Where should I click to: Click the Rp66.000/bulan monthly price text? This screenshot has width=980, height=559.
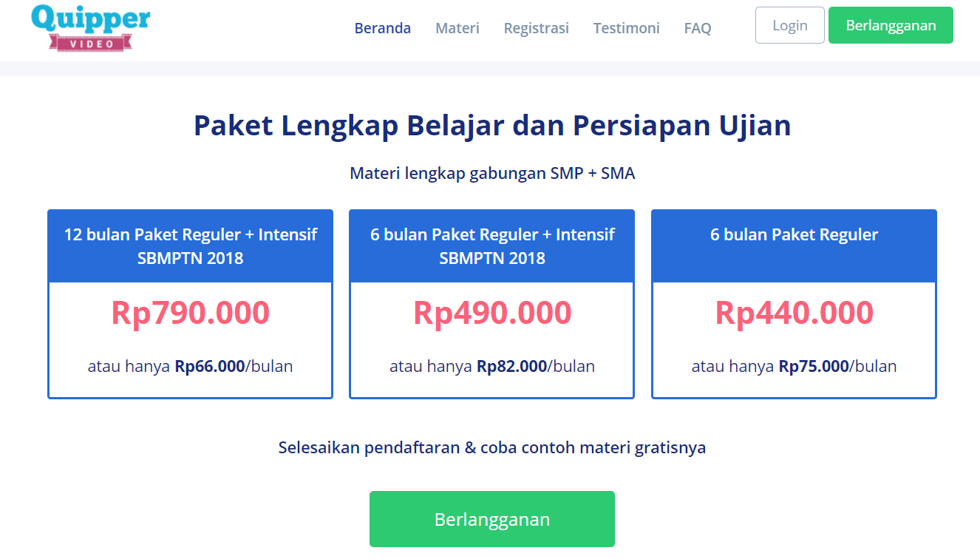click(190, 365)
